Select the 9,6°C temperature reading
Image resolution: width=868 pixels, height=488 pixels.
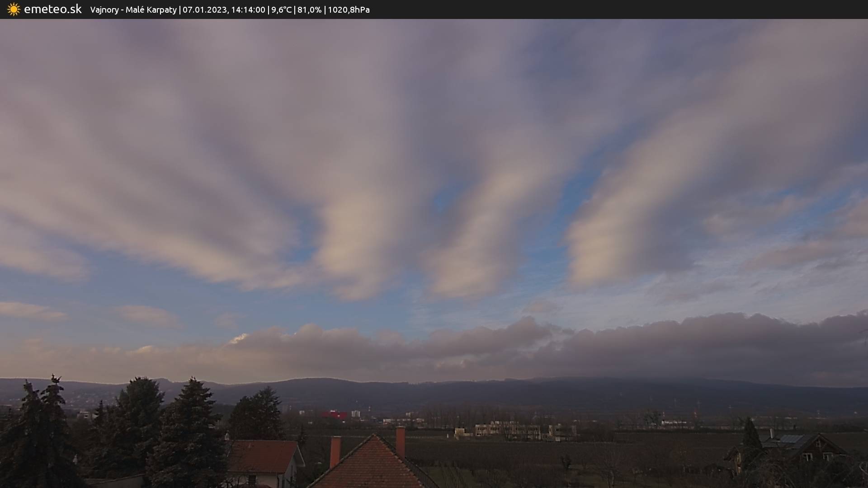point(281,10)
